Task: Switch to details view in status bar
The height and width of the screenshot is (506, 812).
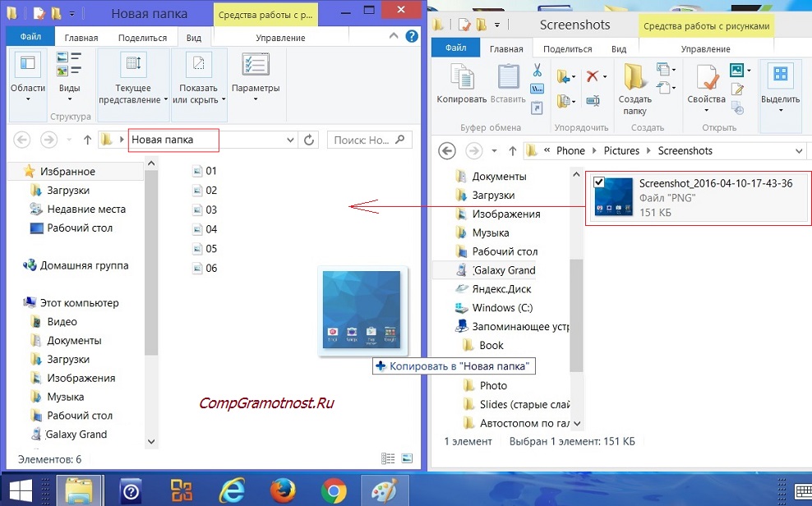Action: 388,458
